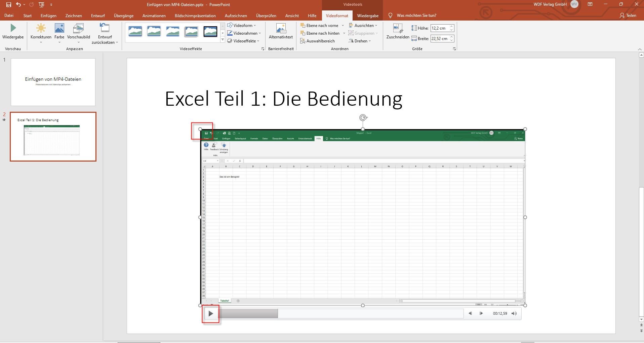The width and height of the screenshot is (644, 343).
Task: Click into the Breite input field
Action: [x=440, y=39]
